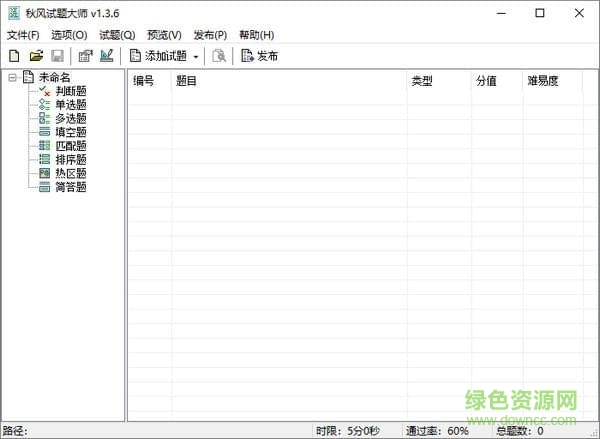Click the 通过率: 60% status text
This screenshot has height=439, width=600.
click(437, 431)
